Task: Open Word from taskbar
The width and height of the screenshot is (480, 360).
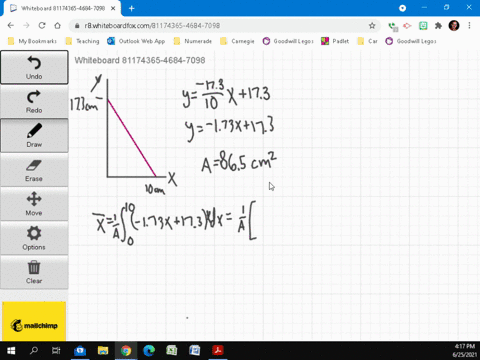Action: (194, 351)
